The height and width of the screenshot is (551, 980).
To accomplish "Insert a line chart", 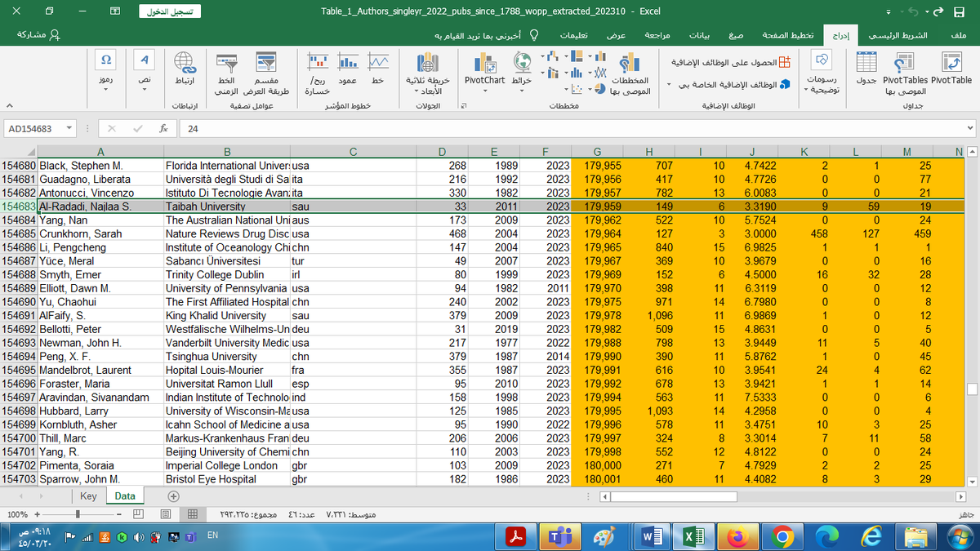I will [x=600, y=73].
